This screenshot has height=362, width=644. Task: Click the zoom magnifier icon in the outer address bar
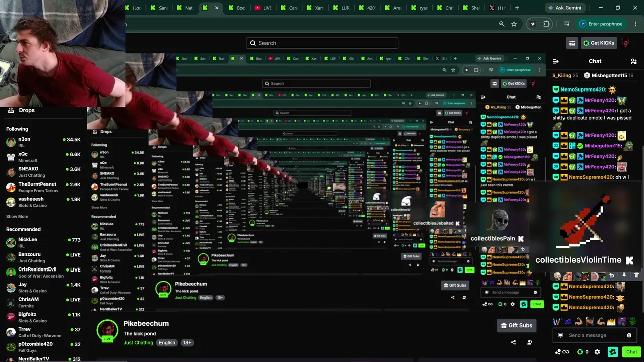(502, 24)
